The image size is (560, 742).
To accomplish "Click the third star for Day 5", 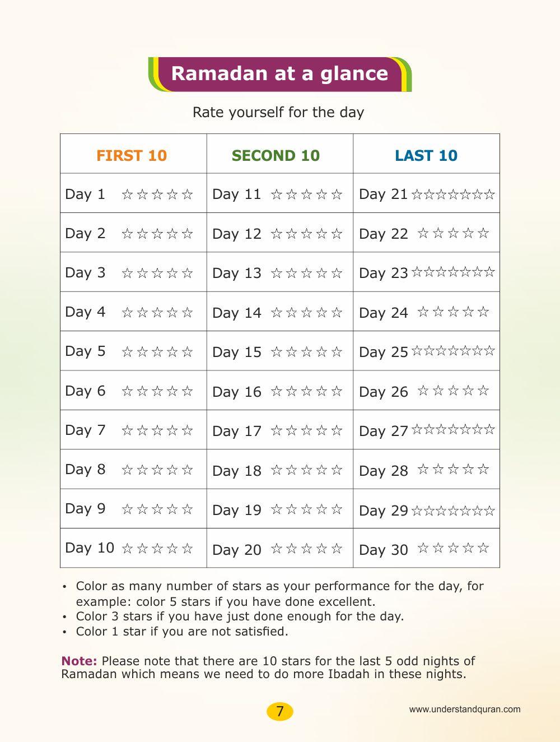I will (x=157, y=352).
